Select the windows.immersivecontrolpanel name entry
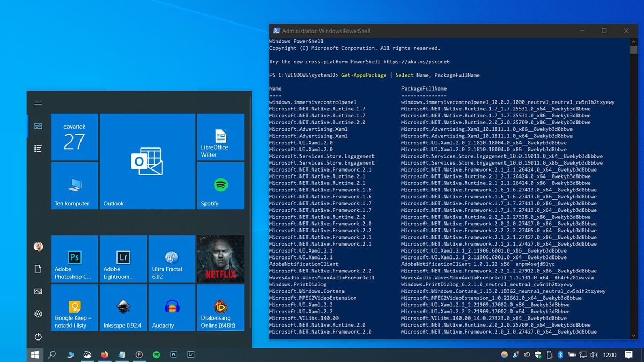Image resolution: width=644 pixels, height=362 pixels. pos(312,102)
